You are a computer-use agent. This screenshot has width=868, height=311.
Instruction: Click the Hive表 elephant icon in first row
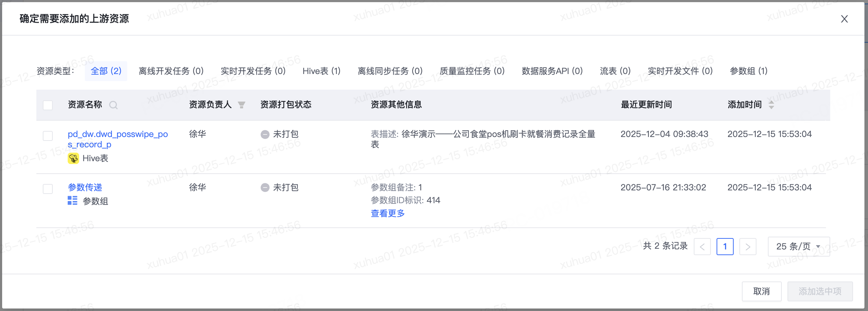point(73,158)
